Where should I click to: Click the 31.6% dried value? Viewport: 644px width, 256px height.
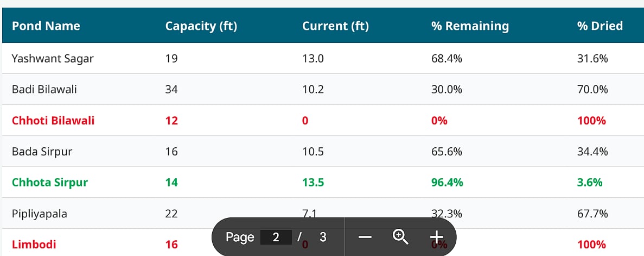592,59
